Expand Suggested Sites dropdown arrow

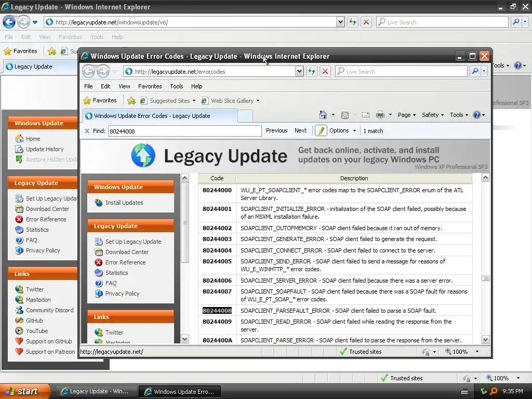(194, 101)
